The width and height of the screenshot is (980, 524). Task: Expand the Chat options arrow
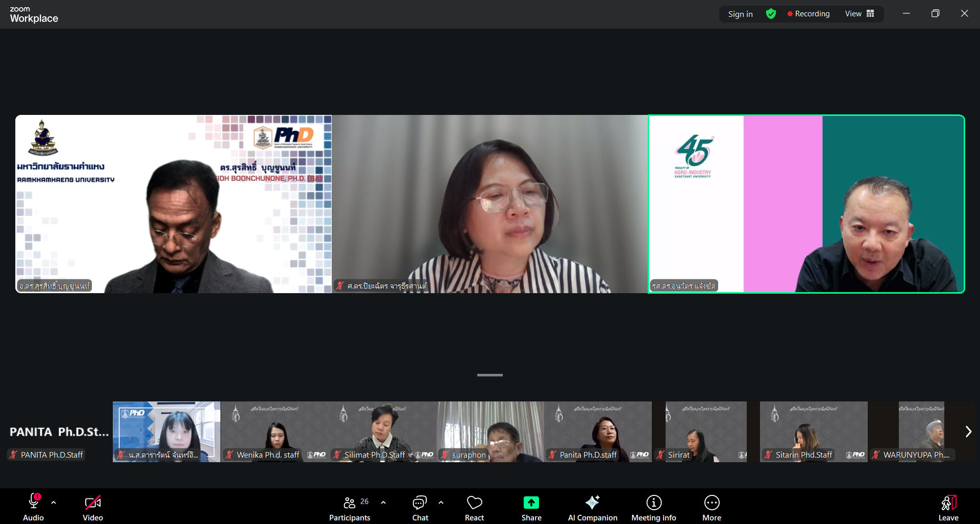441,503
